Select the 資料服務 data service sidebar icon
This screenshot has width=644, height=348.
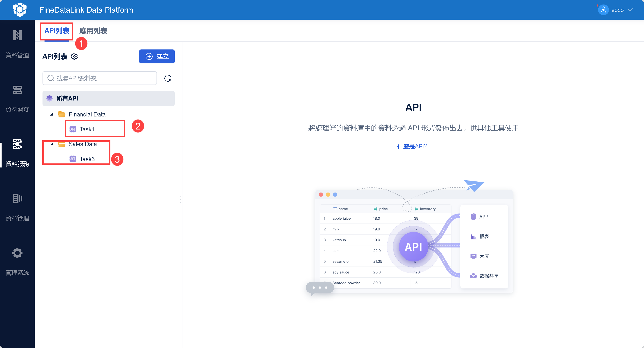(17, 144)
